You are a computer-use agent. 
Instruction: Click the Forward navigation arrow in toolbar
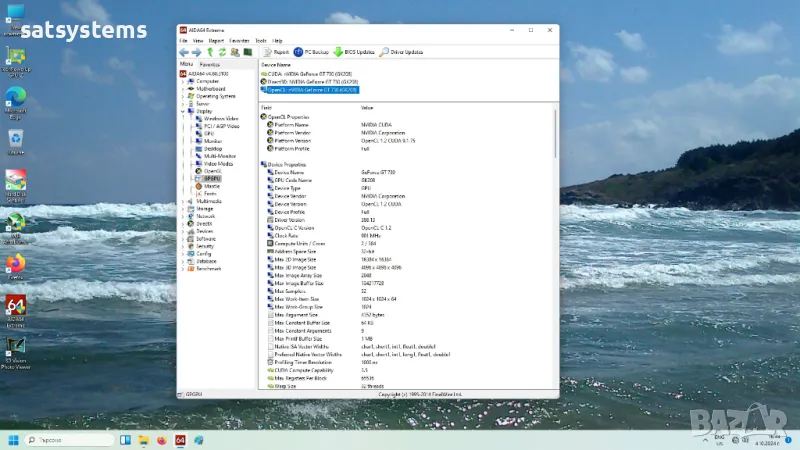(196, 52)
